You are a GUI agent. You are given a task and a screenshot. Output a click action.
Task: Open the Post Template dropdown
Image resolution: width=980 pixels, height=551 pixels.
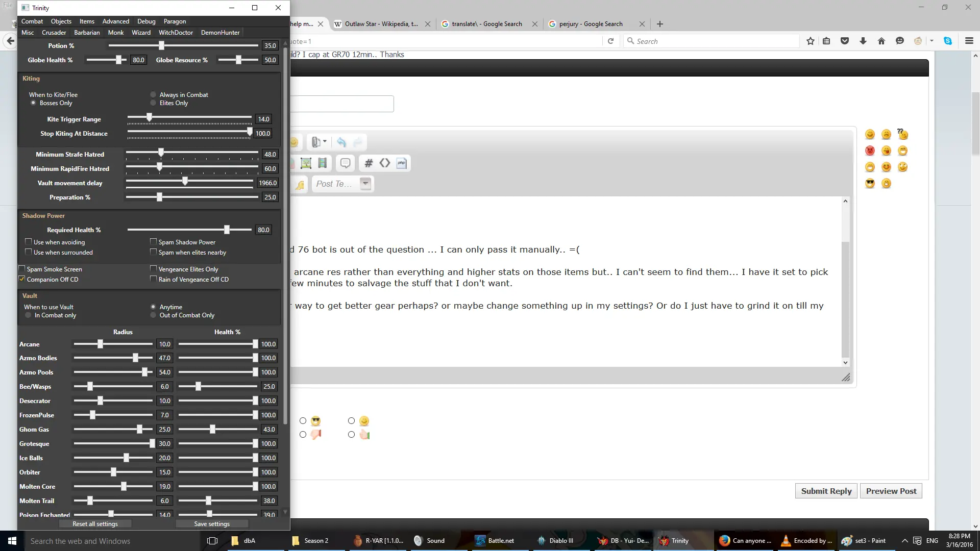coord(365,184)
